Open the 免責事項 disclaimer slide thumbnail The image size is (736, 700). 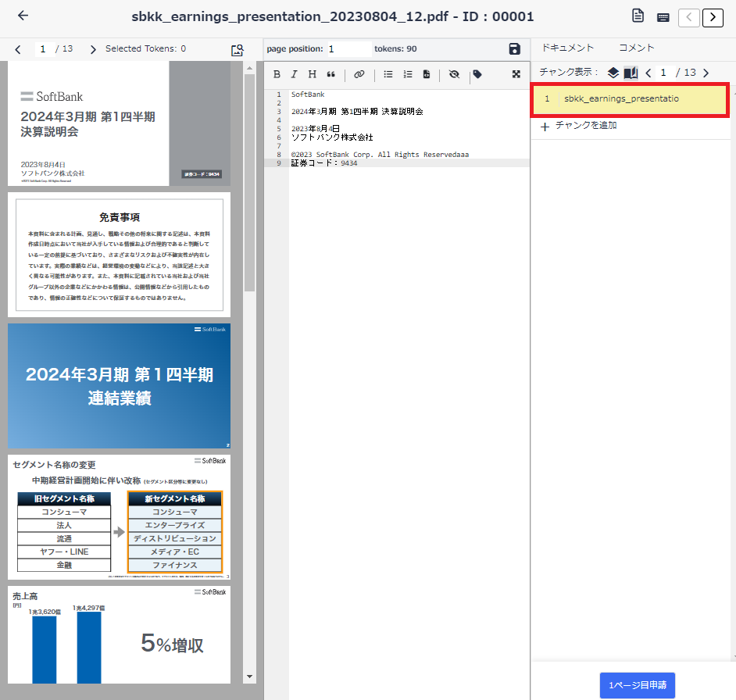(120, 255)
